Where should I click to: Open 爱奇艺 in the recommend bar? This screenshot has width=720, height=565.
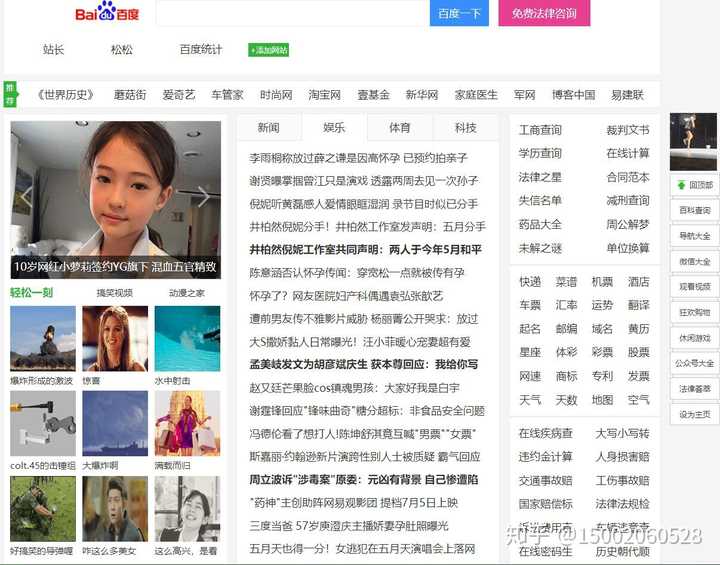tap(179, 95)
